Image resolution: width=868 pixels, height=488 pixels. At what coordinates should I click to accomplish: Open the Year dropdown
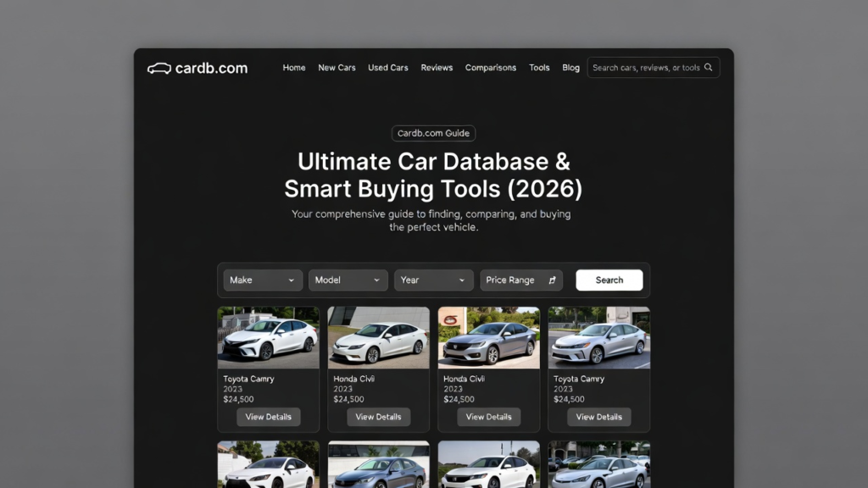(x=433, y=280)
